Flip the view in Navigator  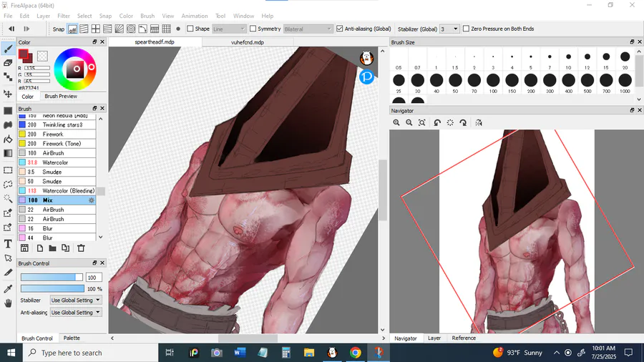(x=479, y=123)
